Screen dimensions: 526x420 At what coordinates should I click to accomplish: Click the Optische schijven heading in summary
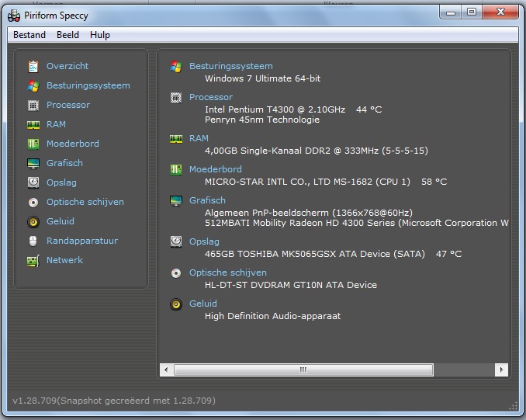tap(227, 272)
